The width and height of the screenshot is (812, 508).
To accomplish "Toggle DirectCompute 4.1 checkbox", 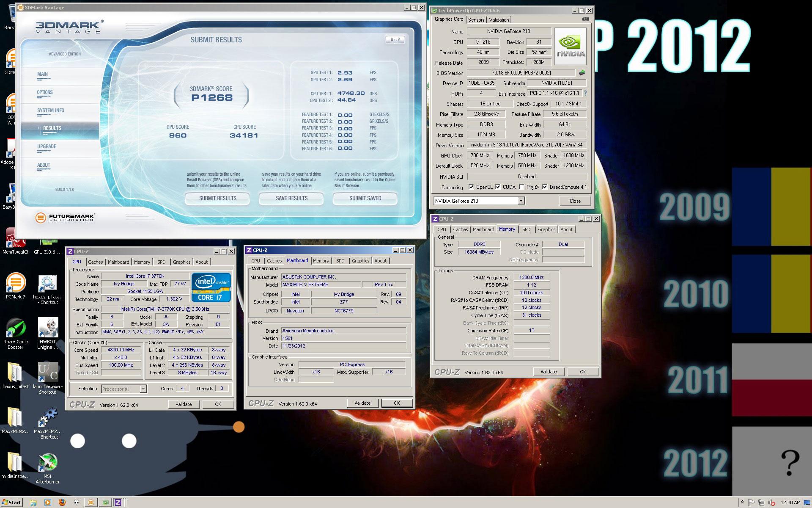I will [x=545, y=187].
